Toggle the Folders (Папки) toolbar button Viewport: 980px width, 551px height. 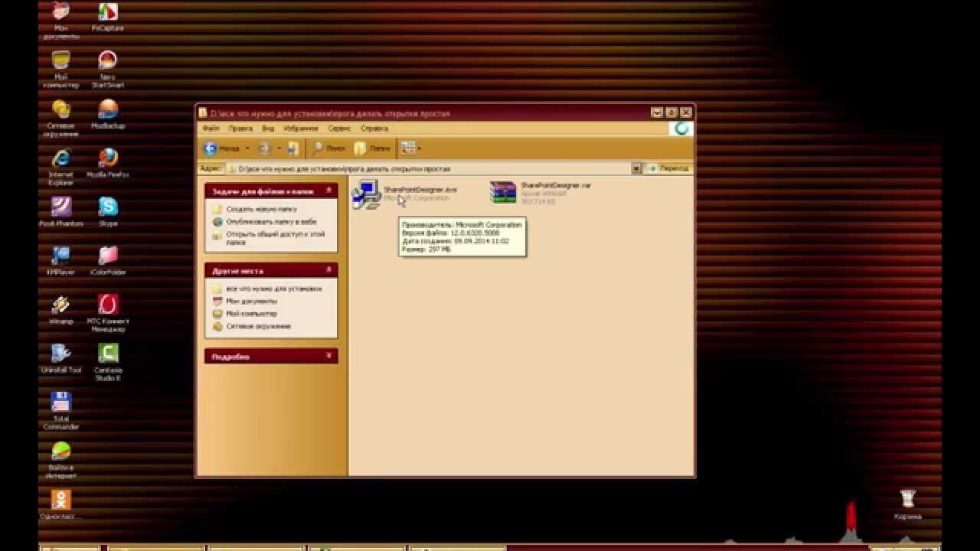[x=372, y=148]
